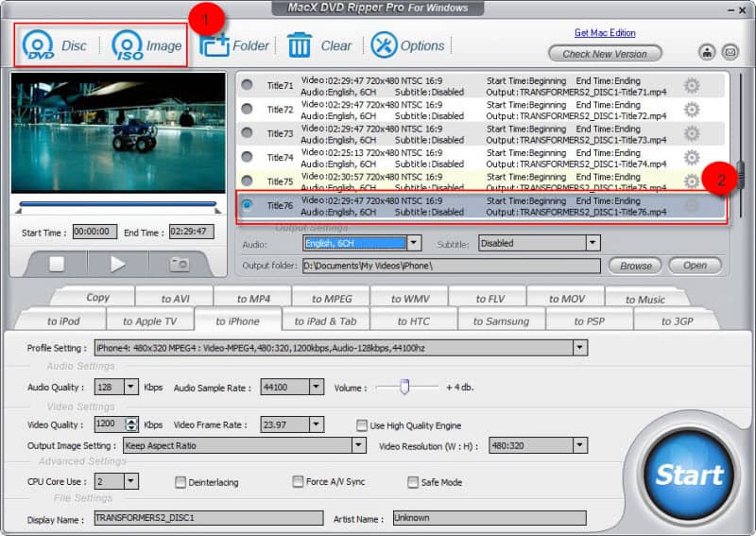Load an ISO image file

[128, 45]
